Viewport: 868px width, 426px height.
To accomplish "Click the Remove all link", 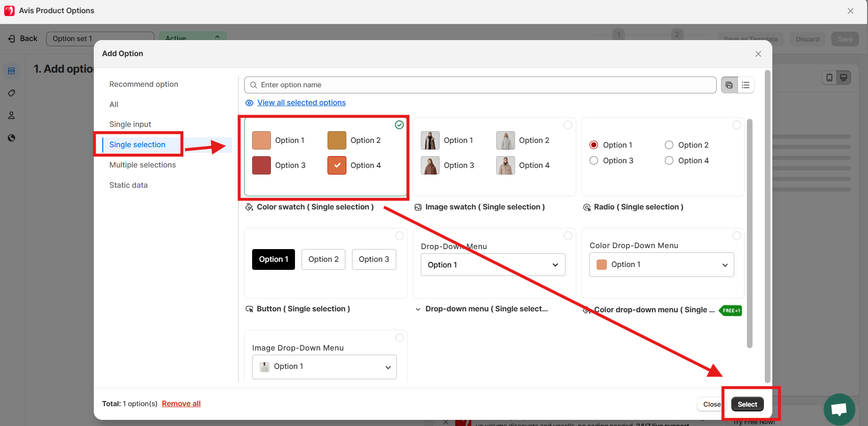I will 181,404.
